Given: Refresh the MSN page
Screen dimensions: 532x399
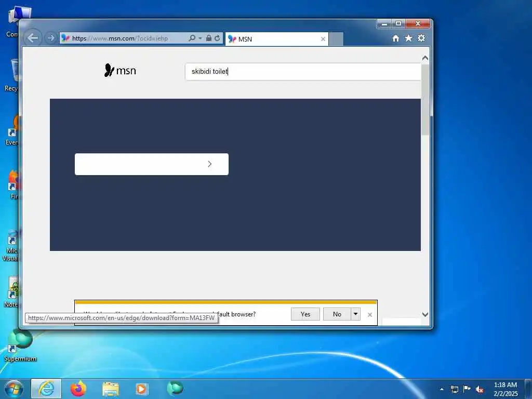Looking at the screenshot, I should point(217,38).
